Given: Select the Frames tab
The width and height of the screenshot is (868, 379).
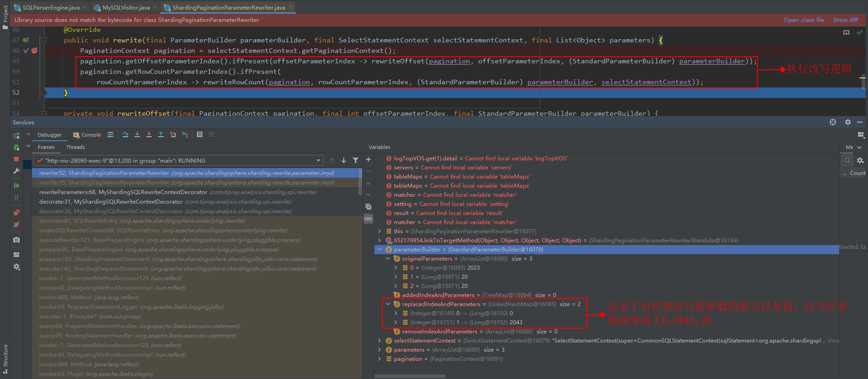Looking at the screenshot, I should point(46,147).
